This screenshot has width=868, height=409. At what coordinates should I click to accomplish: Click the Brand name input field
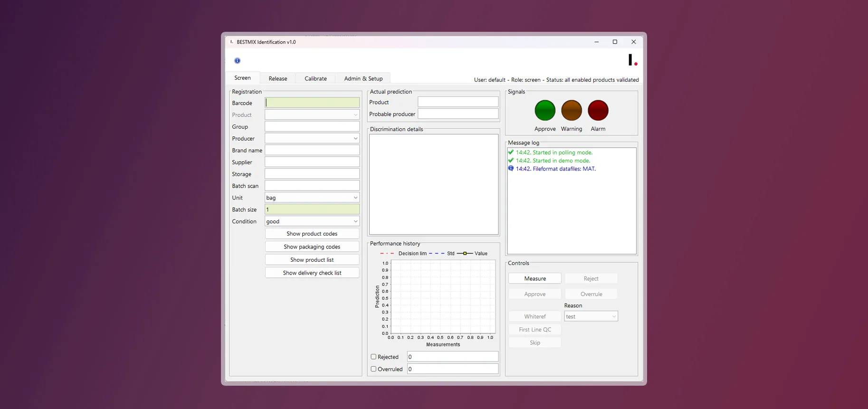(x=312, y=150)
